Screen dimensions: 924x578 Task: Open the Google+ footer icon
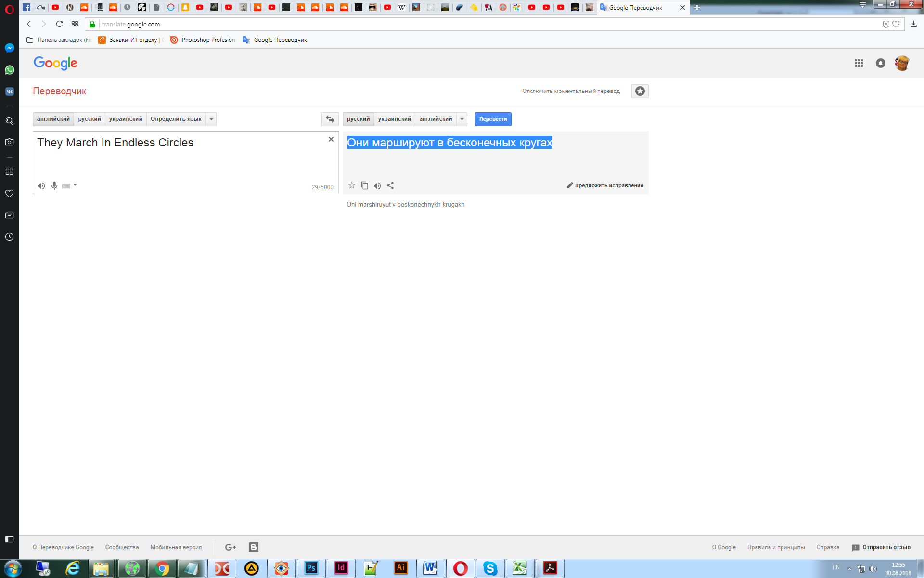[x=231, y=547]
